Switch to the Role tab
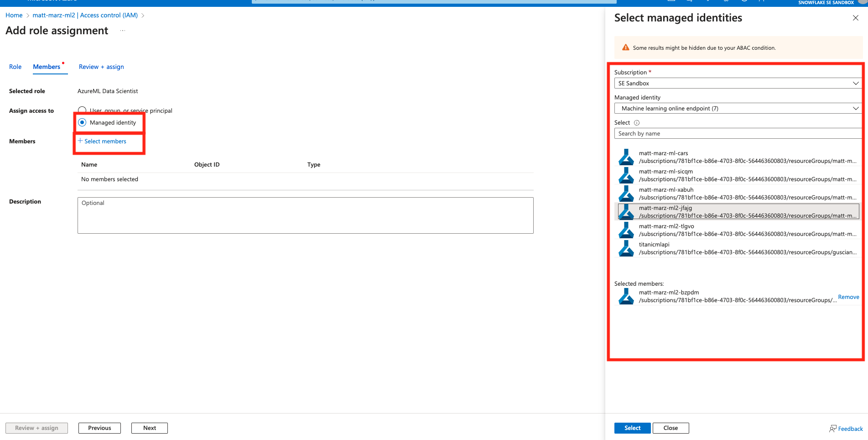868x440 pixels. [15, 67]
